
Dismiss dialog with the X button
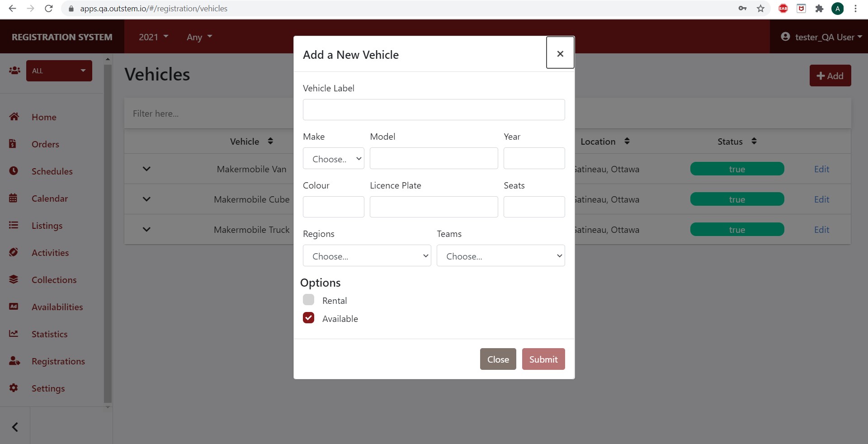point(560,53)
